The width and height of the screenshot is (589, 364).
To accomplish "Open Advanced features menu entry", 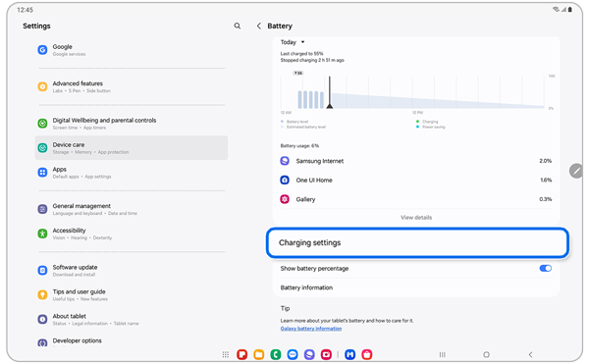I will [132, 86].
